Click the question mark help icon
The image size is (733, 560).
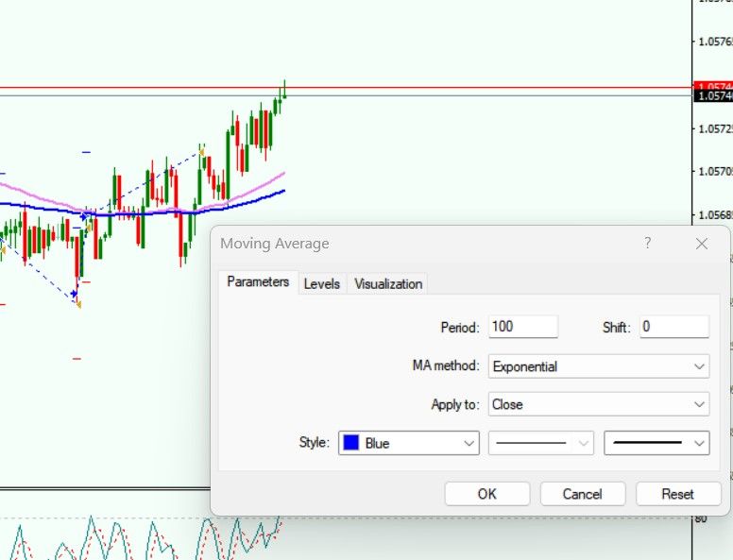(647, 243)
